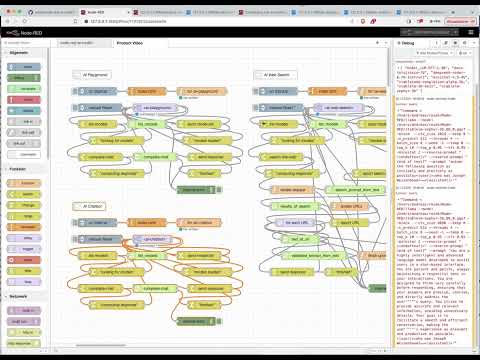Select the purple mqtt in palette node

(24, 311)
